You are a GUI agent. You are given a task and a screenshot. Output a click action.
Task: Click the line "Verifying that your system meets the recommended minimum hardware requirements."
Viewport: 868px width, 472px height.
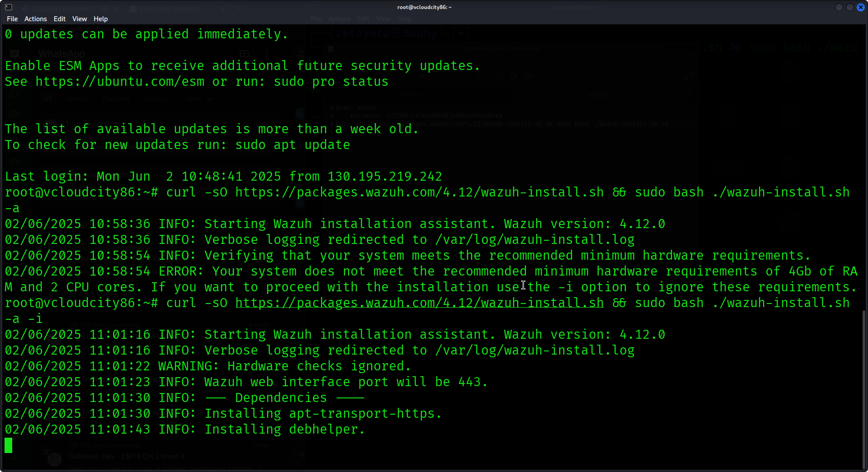[x=507, y=256]
